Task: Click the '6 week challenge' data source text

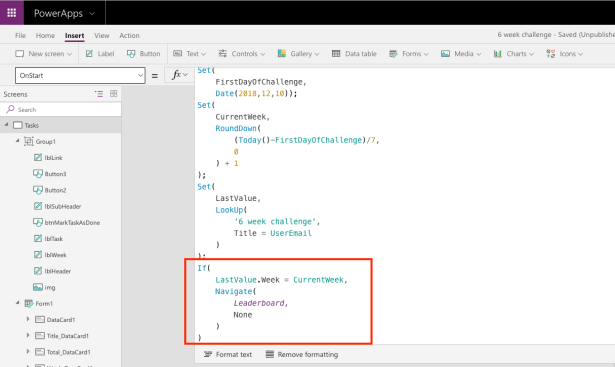Action: coord(275,222)
